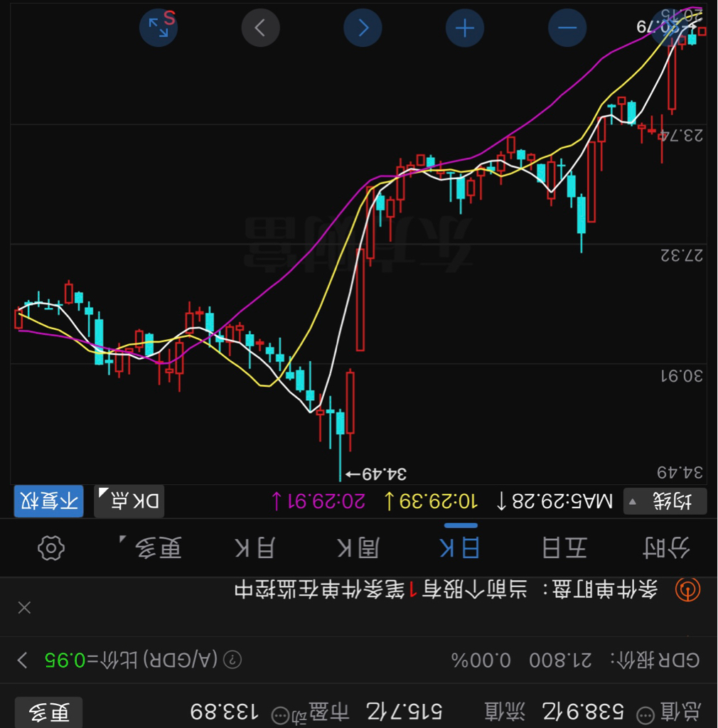Screen dimensions: 718x728
Task: Zoom in chart with plus button
Action: [x=465, y=28]
